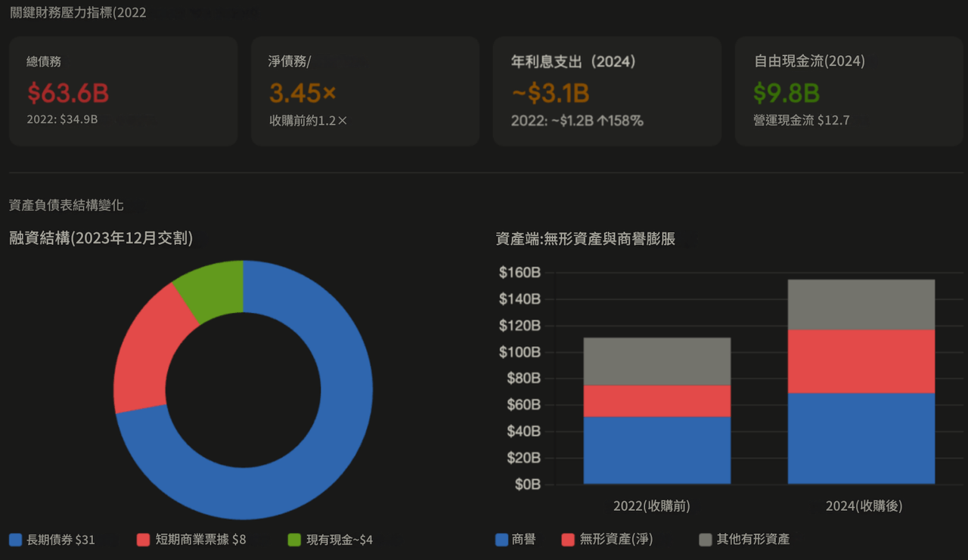Click the 關鍵財務壓力指標 section heading
Viewport: 968px width, 560px height.
[x=78, y=12]
